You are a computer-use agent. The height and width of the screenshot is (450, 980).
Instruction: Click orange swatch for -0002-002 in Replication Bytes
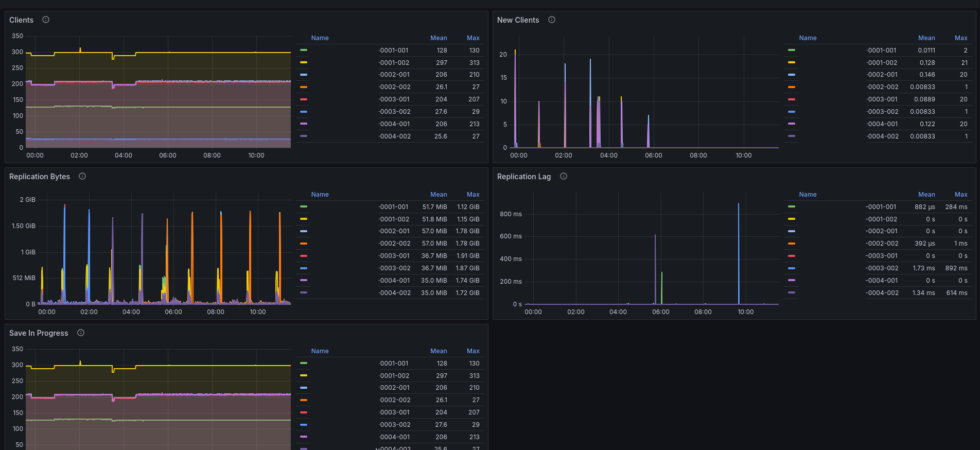click(304, 244)
